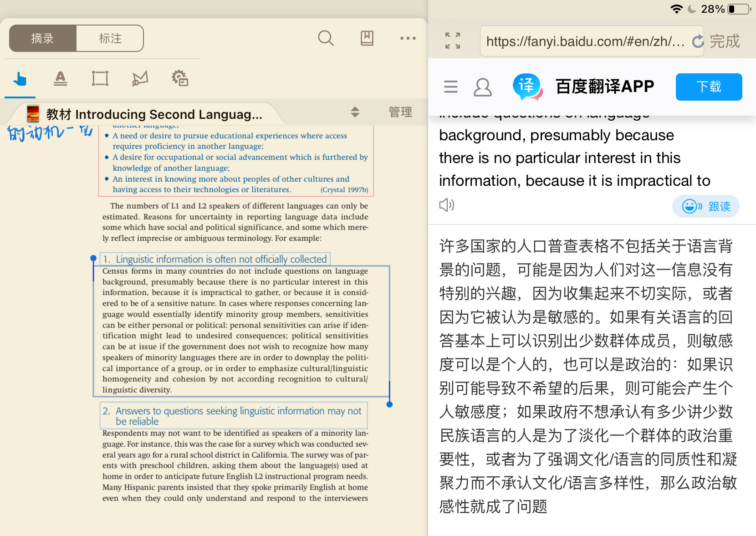Viewport: 756px width, 536px height.
Task: Tap the bottom selection handle dot
Action: coord(389,404)
